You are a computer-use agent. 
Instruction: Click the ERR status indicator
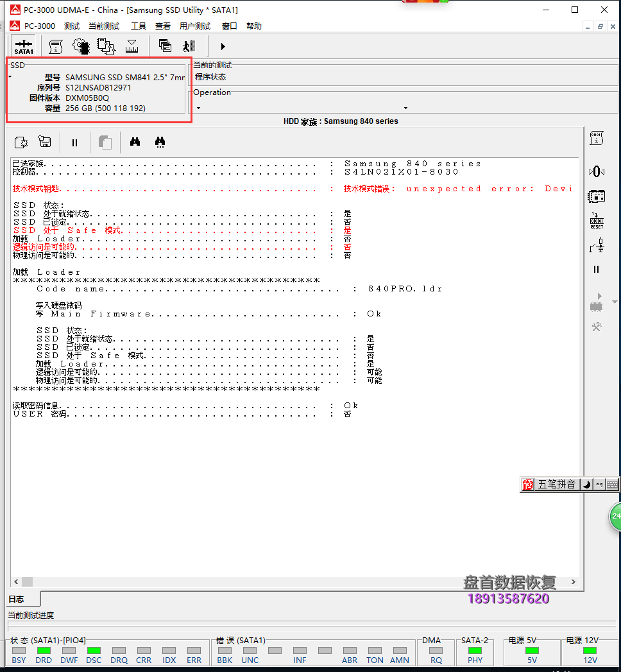pos(194,651)
